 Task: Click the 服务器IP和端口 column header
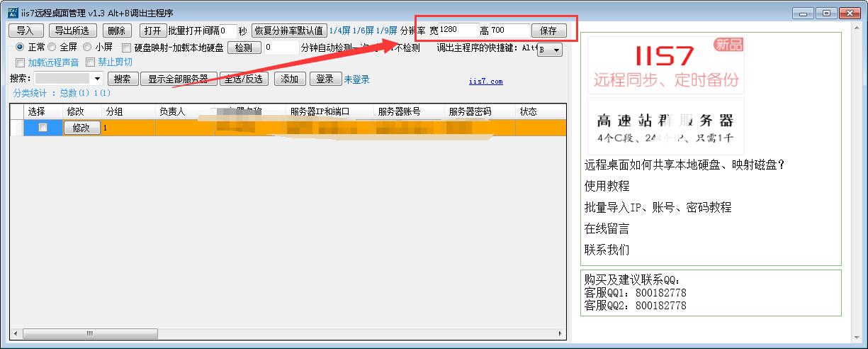click(x=320, y=111)
